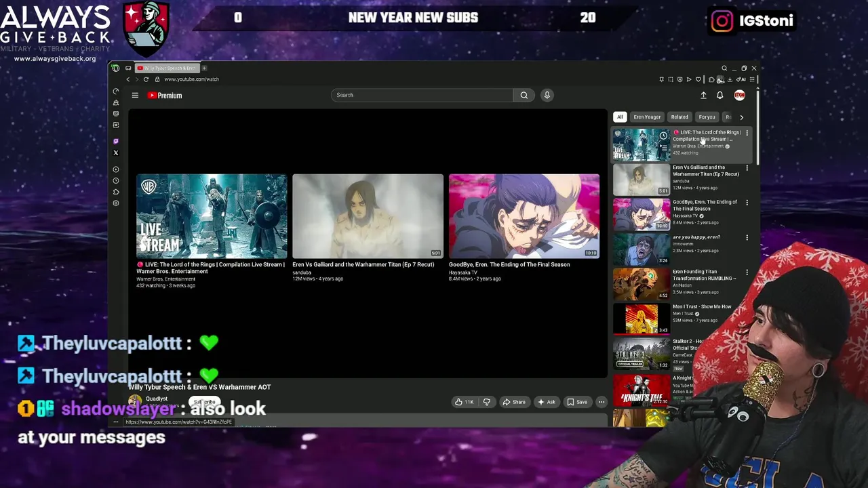
Task: Open the AI assistant icon in toolbar
Action: pyautogui.click(x=742, y=79)
